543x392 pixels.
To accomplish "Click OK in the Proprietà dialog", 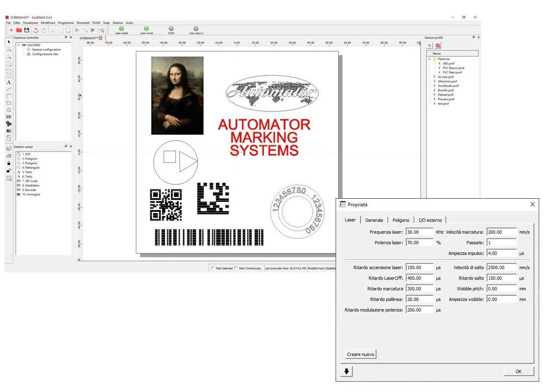I will (x=519, y=371).
